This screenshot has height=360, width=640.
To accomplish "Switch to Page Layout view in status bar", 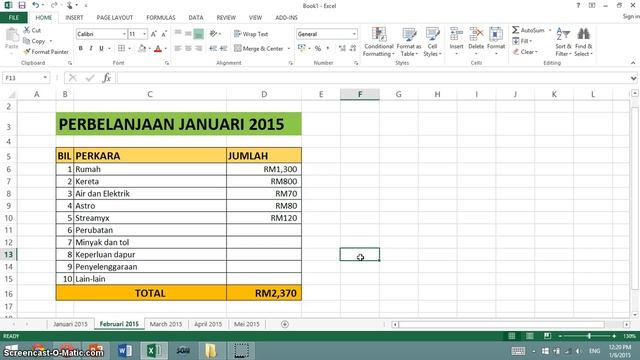I will point(529,336).
